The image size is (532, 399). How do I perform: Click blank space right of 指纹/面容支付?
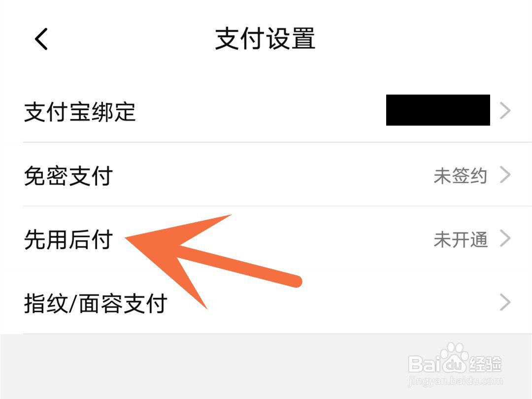[332, 302]
